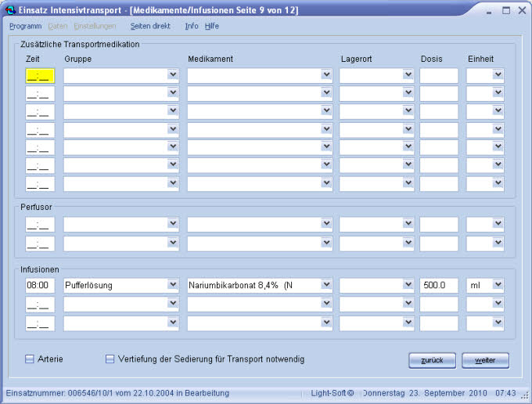Open the ml Einheit dropdown
The image size is (532, 404).
498,284
